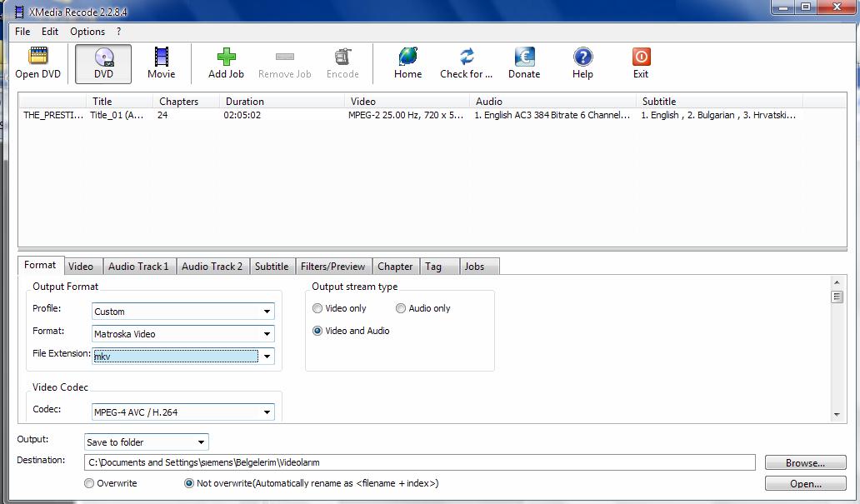Screen dimensions: 860x504
Task: Switch to the Subtitle tab
Action: (x=272, y=267)
